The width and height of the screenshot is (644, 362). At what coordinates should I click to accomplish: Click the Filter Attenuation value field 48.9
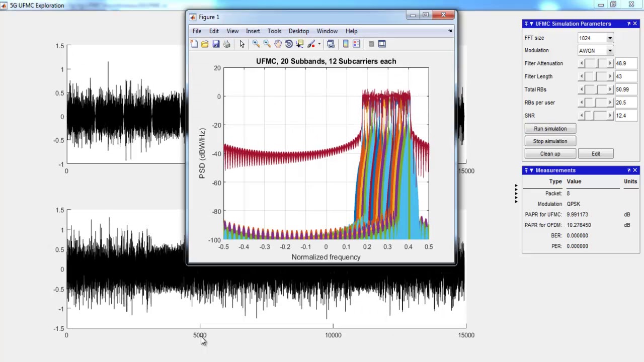pyautogui.click(x=626, y=63)
